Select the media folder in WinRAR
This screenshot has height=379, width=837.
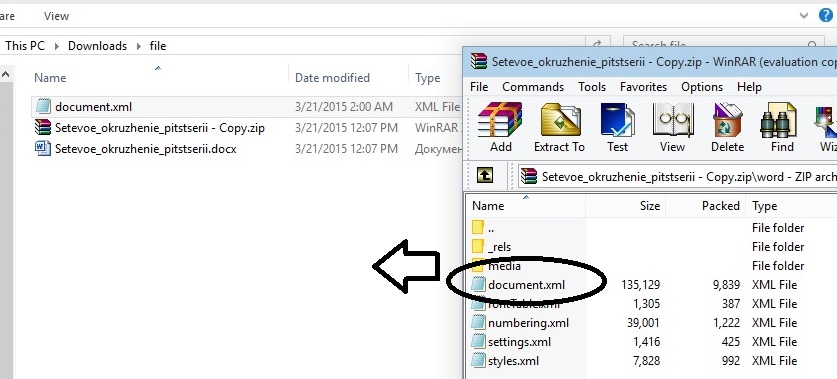(504, 266)
